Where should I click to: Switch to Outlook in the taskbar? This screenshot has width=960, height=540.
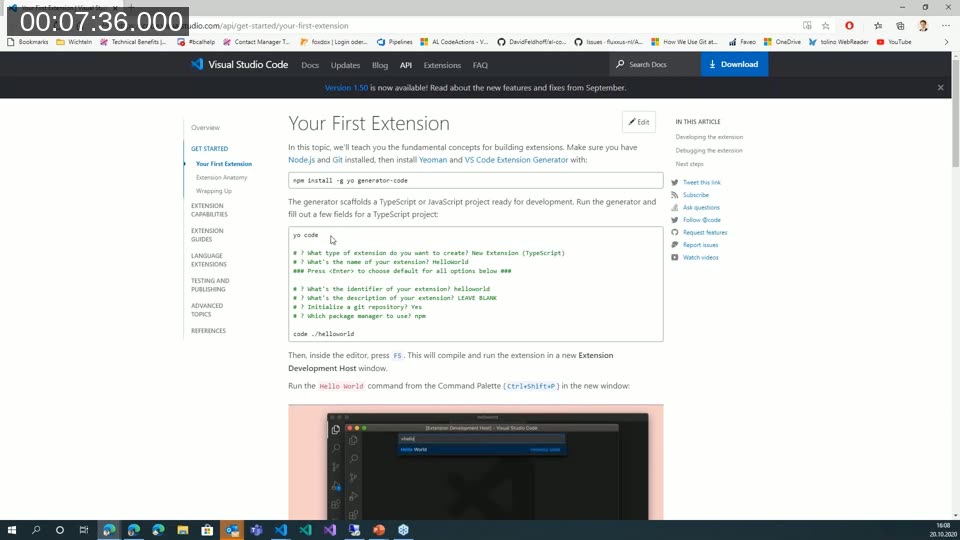pos(232,530)
